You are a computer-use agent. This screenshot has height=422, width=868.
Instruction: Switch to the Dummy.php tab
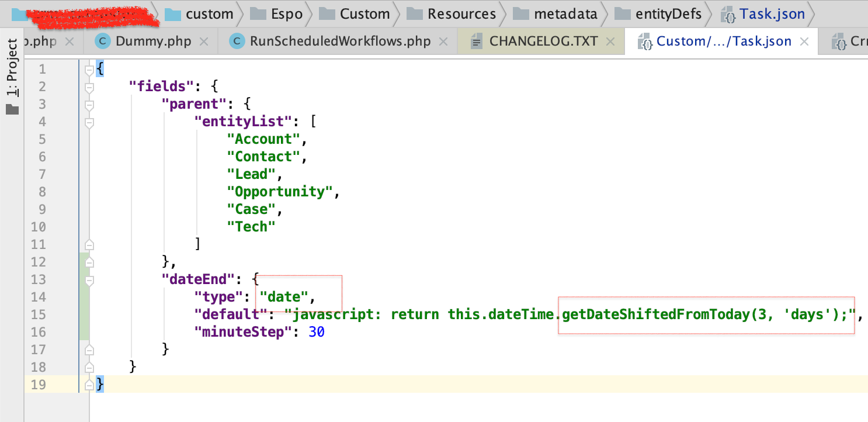click(x=153, y=41)
